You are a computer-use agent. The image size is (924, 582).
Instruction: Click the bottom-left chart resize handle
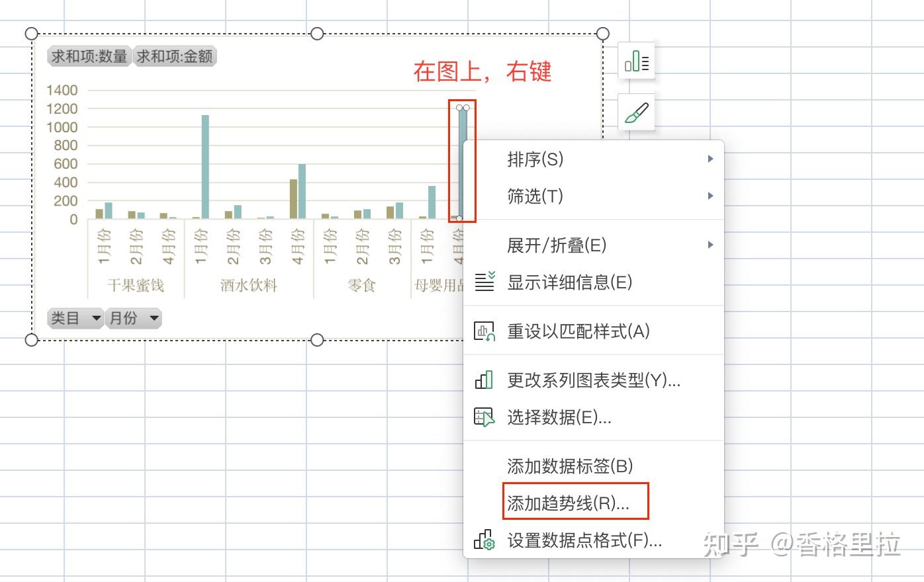(31, 340)
